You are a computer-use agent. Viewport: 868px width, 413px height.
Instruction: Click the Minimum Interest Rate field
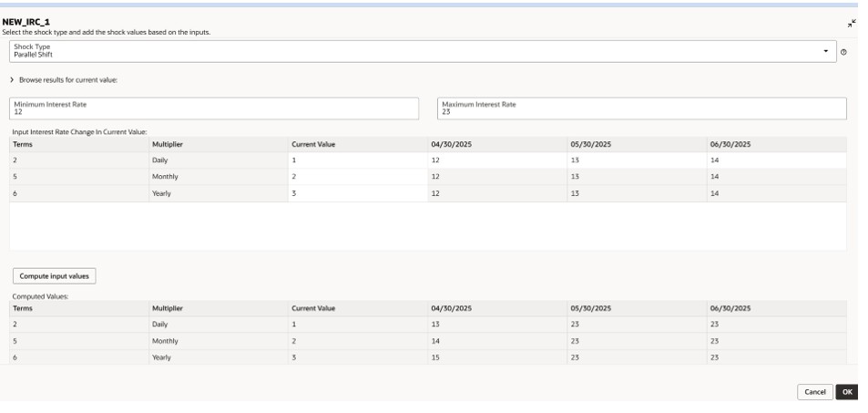[x=214, y=108]
